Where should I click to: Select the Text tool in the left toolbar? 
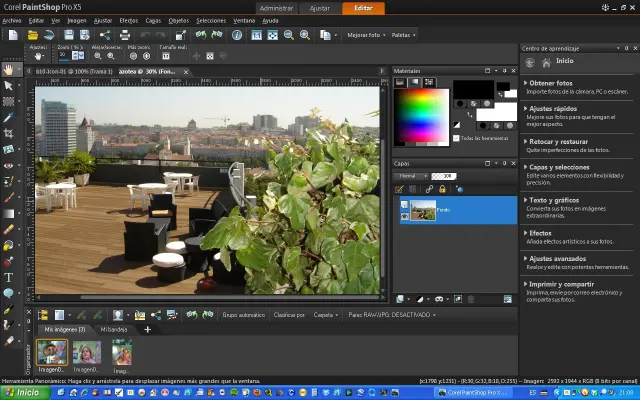(x=9, y=277)
